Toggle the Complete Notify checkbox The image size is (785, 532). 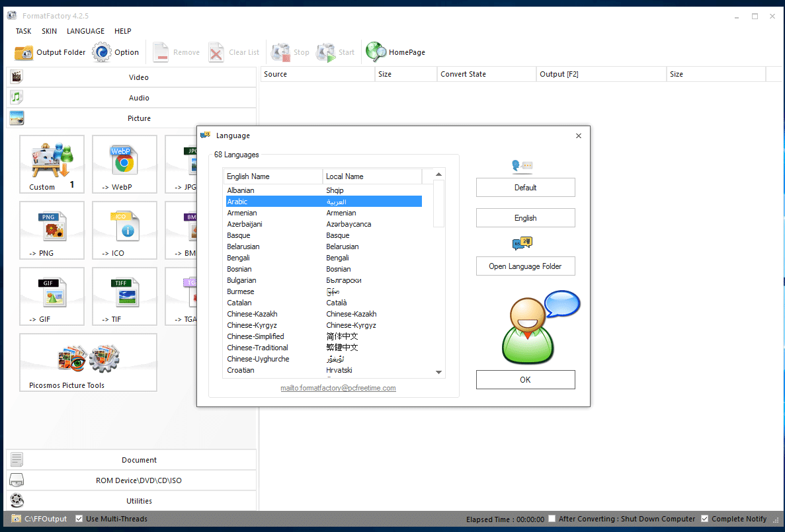pos(705,519)
